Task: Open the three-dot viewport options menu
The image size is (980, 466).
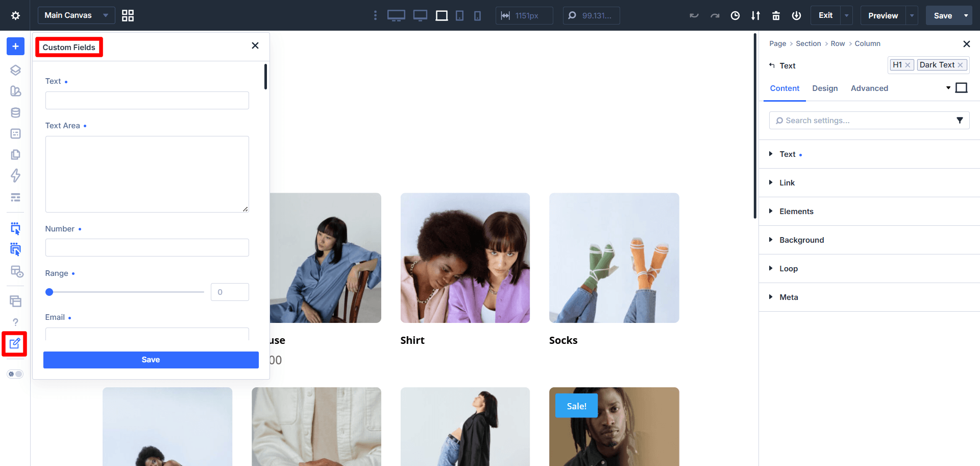Action: (x=375, y=15)
